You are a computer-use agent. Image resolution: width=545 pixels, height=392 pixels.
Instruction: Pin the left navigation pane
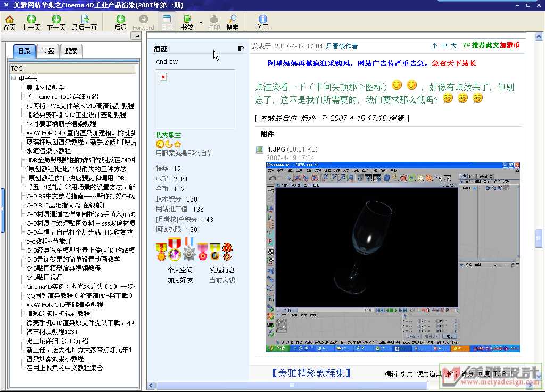(x=136, y=36)
